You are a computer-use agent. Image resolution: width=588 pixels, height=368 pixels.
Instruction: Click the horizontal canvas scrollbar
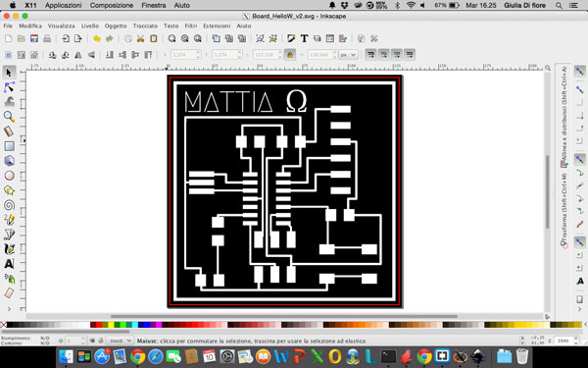pyautogui.click(x=284, y=317)
